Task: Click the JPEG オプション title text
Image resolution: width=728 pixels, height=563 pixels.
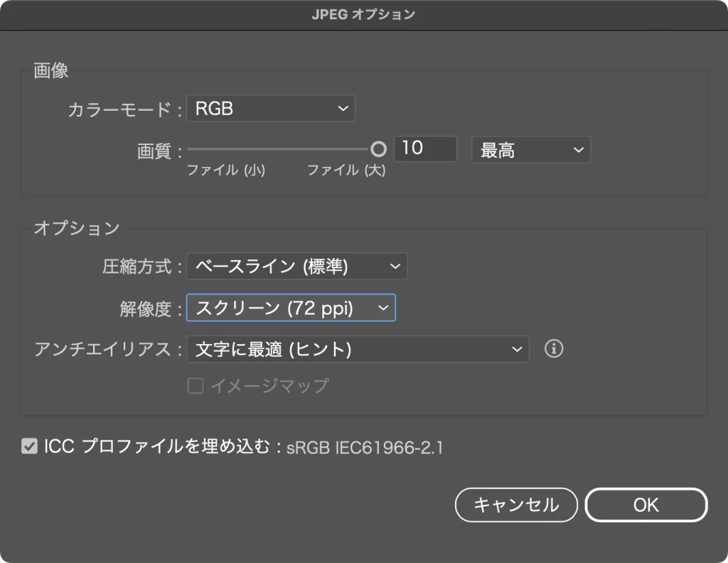Action: coord(363,14)
